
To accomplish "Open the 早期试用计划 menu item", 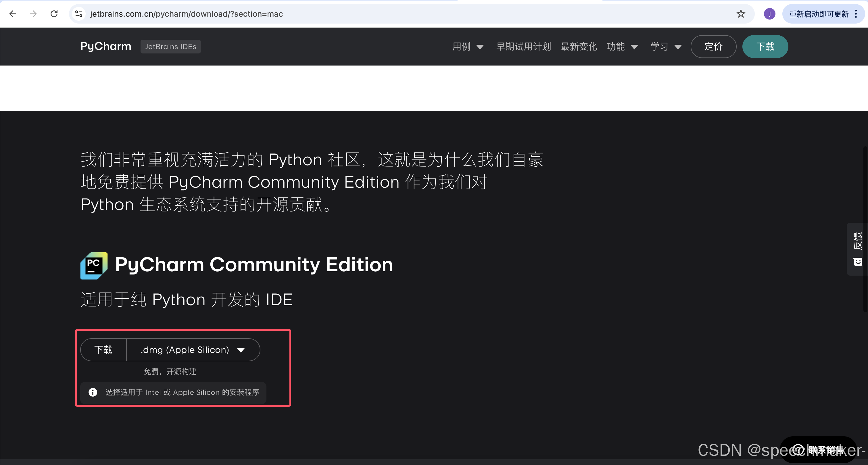I will coord(523,47).
